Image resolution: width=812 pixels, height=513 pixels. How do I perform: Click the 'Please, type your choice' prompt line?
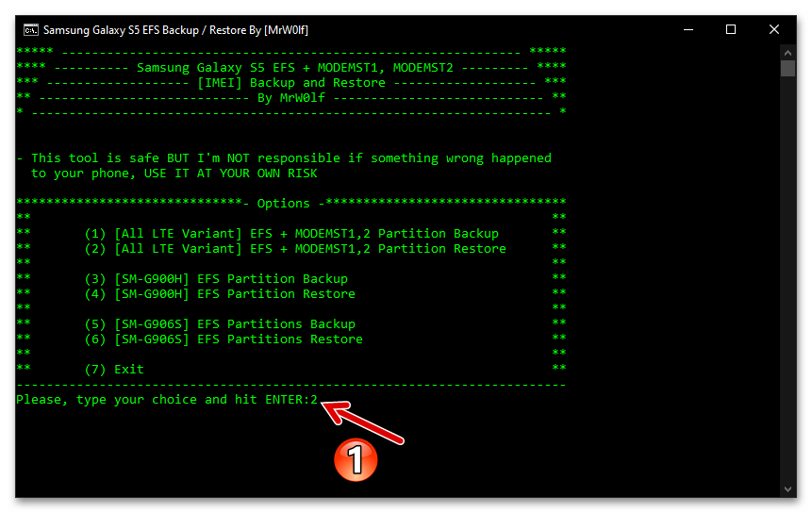167,400
